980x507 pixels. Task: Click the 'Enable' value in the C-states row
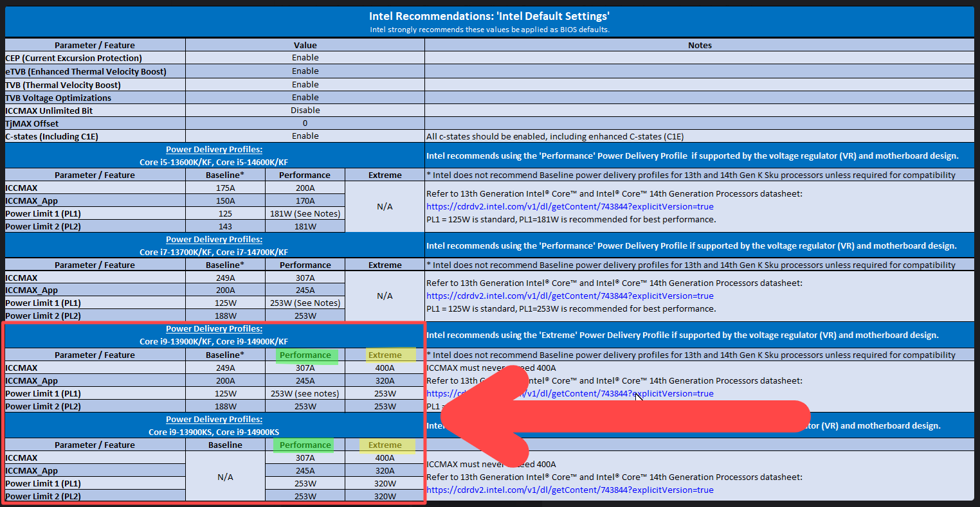point(305,136)
